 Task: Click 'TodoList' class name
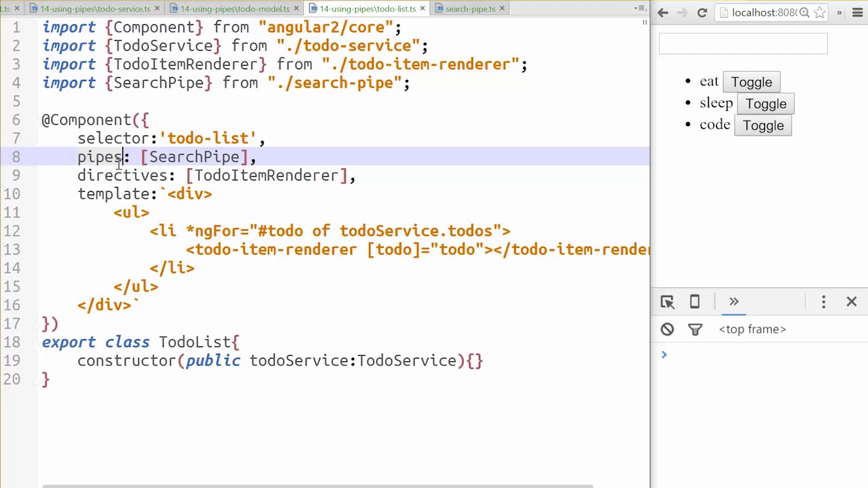coord(195,342)
